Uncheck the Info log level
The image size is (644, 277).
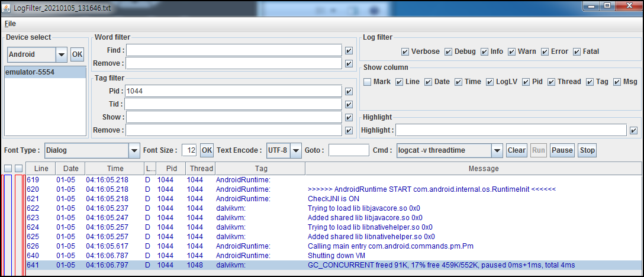[484, 51]
